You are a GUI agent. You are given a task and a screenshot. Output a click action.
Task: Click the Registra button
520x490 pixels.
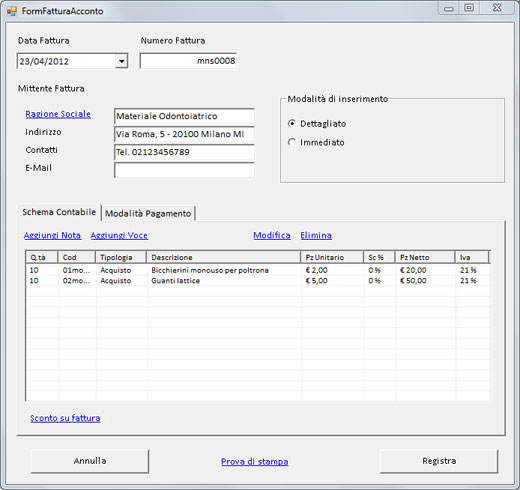click(x=439, y=461)
